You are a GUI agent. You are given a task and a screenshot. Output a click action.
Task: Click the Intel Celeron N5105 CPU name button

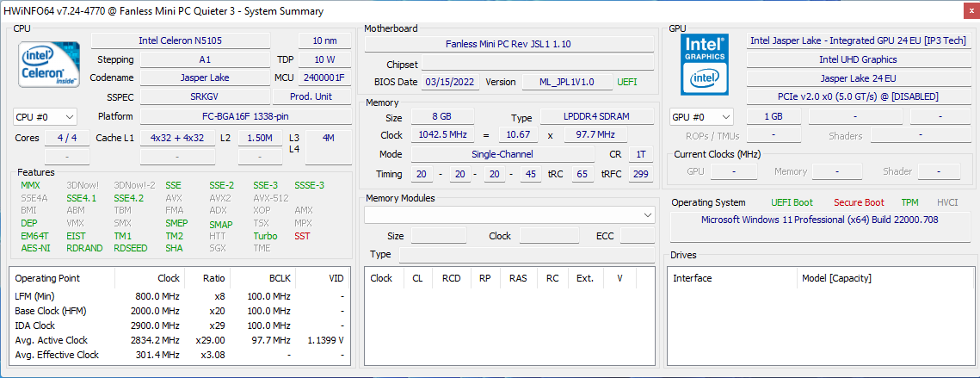coord(181,40)
